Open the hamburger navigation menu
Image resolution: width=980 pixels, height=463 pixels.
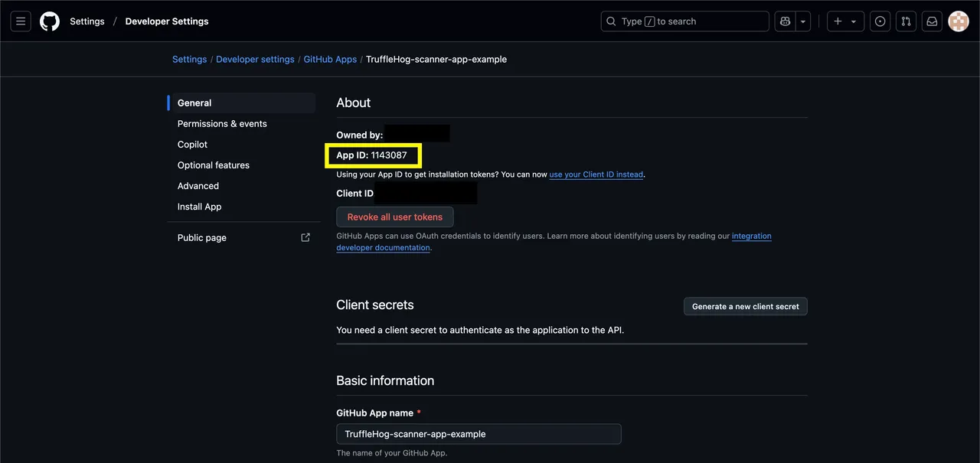coord(21,21)
